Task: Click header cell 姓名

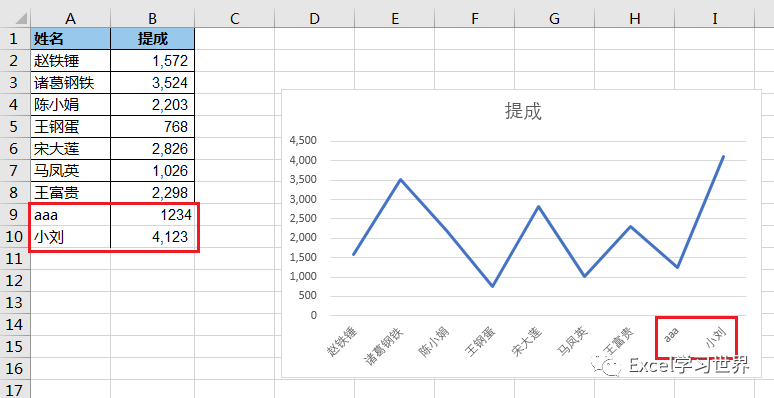Action: 71,39
